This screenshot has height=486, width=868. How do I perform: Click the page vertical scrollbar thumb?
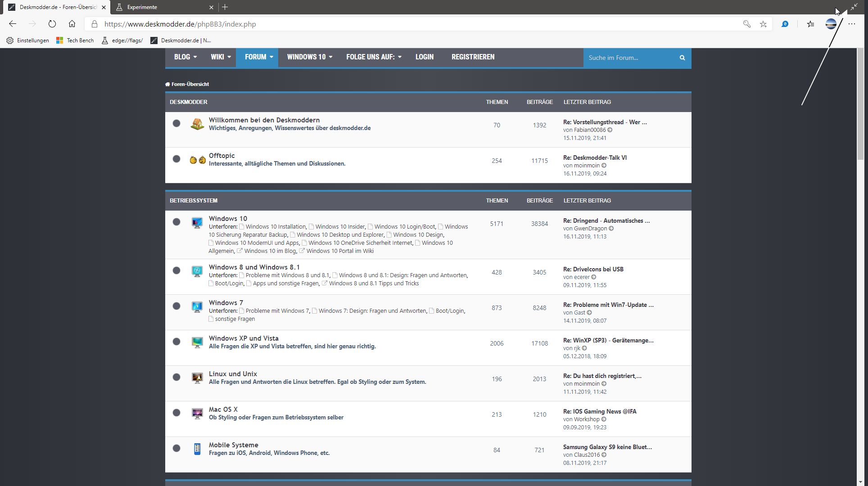(860, 103)
